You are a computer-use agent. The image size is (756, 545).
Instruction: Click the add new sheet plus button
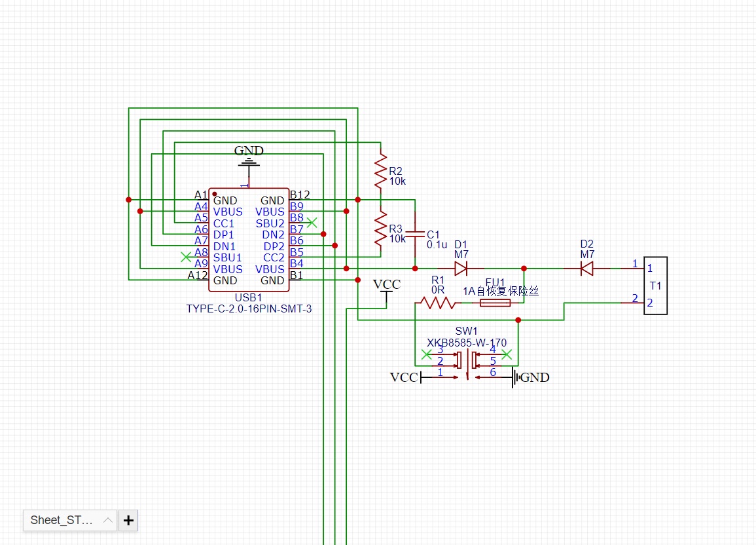[128, 520]
